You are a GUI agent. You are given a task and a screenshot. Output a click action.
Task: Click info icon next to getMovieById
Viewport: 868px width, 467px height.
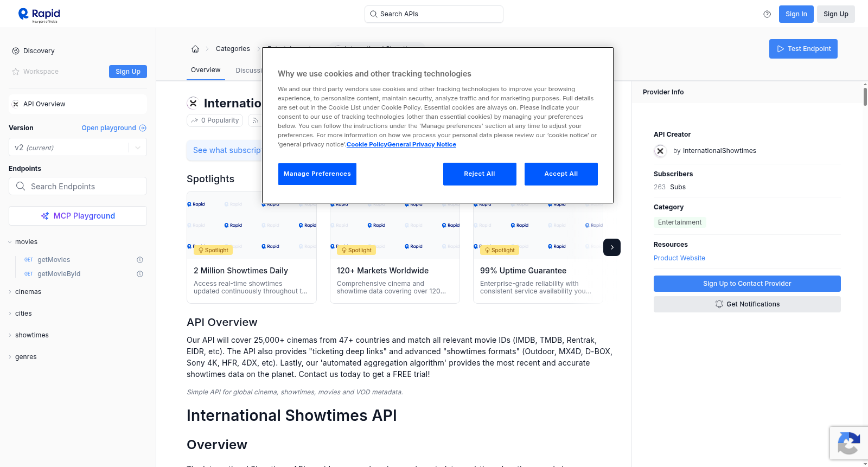pyautogui.click(x=140, y=274)
